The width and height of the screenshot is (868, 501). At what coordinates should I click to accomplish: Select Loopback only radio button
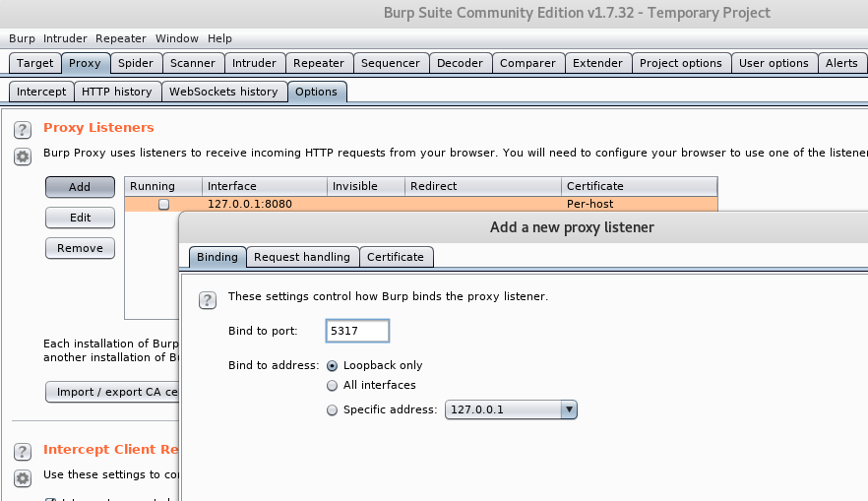tap(333, 366)
